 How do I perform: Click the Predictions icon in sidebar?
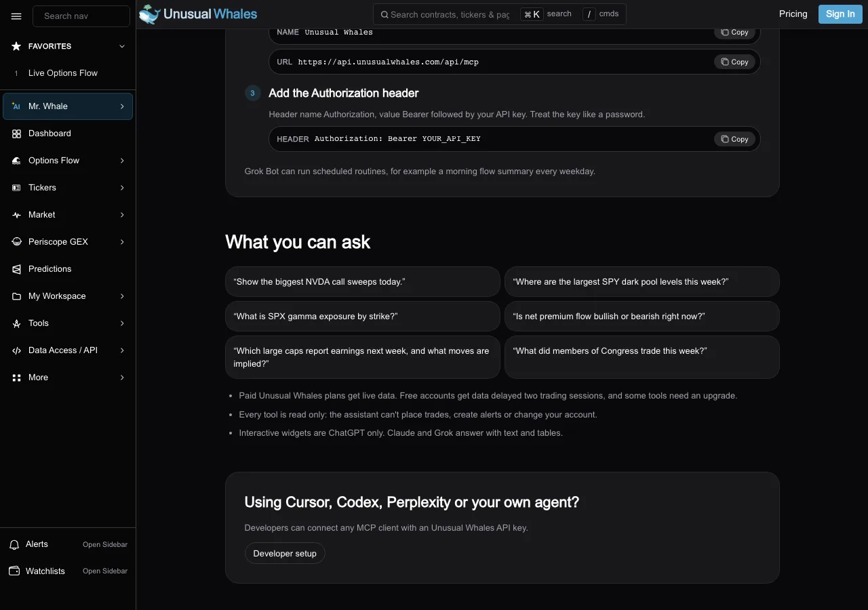pos(16,269)
